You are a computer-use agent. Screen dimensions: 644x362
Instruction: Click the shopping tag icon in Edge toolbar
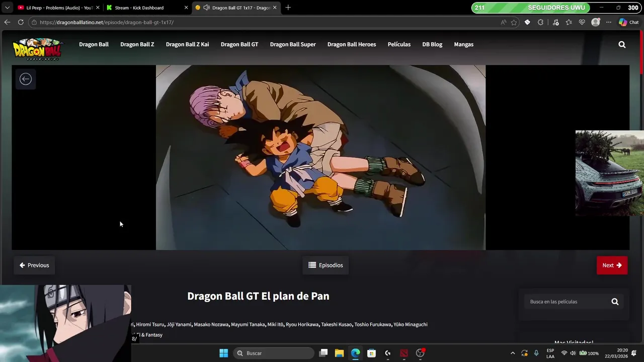527,22
